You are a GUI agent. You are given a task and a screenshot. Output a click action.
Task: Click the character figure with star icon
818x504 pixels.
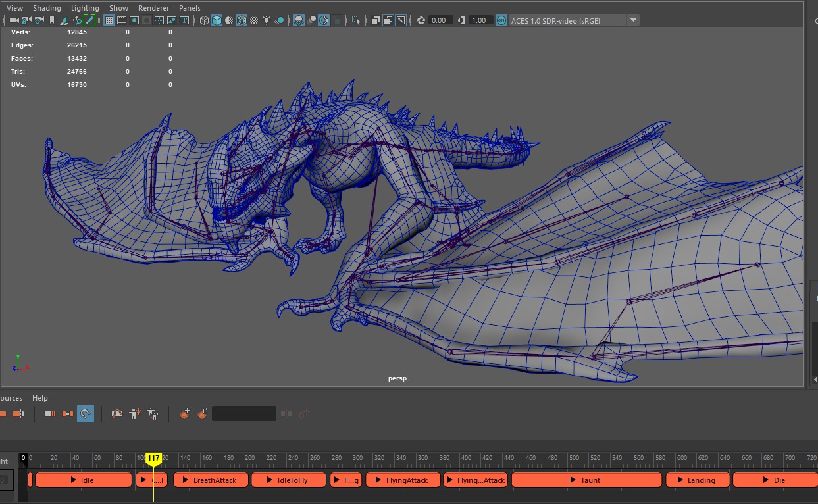(135, 414)
